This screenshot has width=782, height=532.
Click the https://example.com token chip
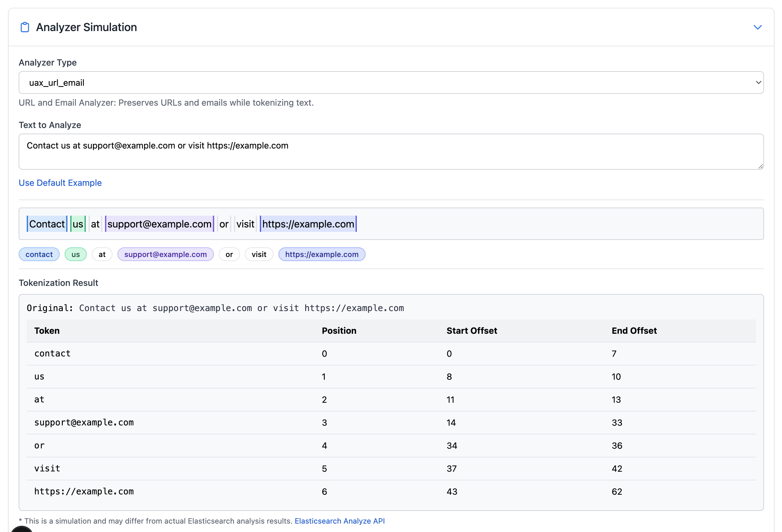321,255
